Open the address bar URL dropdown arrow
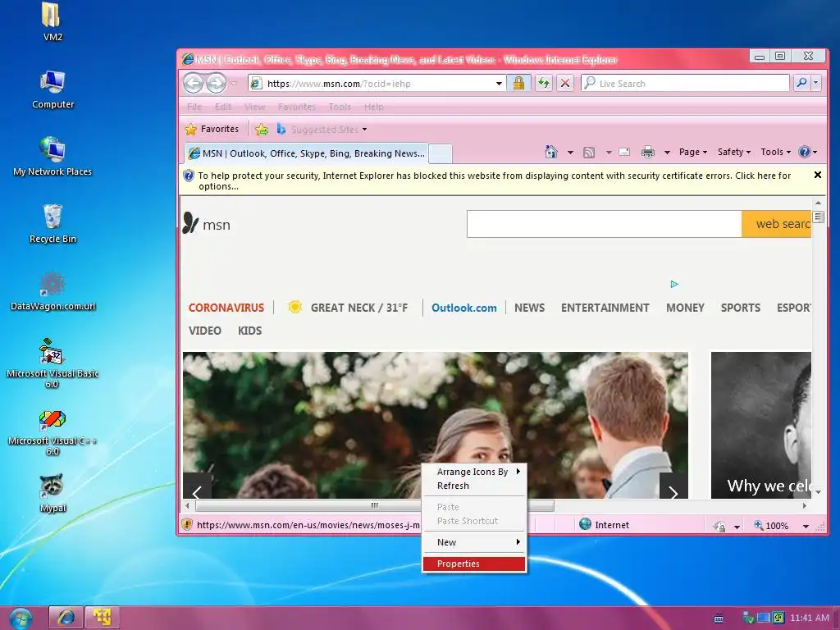This screenshot has height=630, width=840. (x=499, y=84)
